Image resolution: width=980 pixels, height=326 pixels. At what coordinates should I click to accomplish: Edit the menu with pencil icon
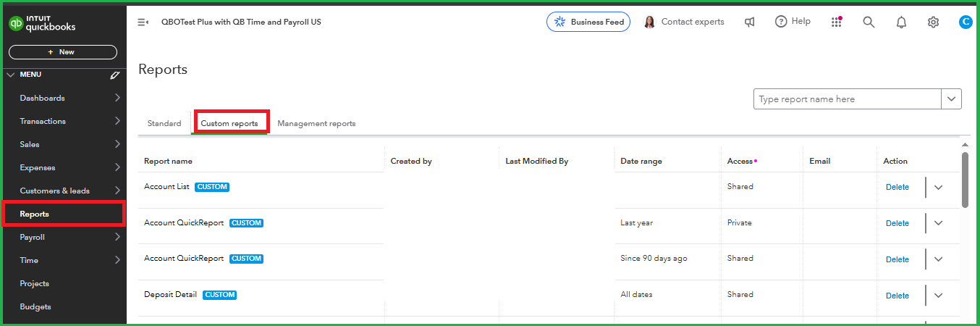(114, 75)
